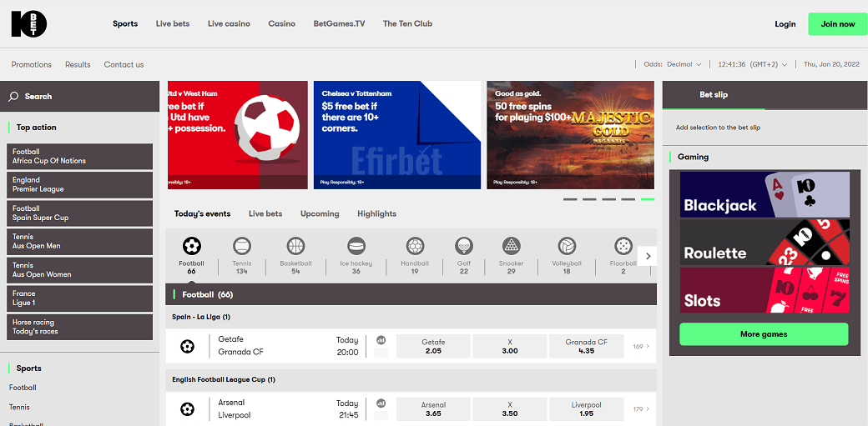
Task: Open the Results link
Action: [78, 65]
